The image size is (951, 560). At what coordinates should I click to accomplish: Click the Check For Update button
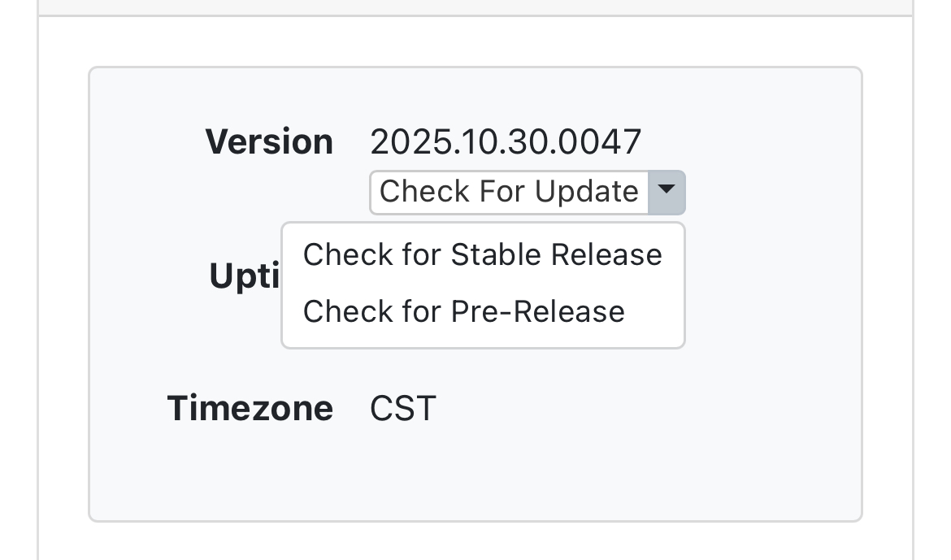[509, 193]
